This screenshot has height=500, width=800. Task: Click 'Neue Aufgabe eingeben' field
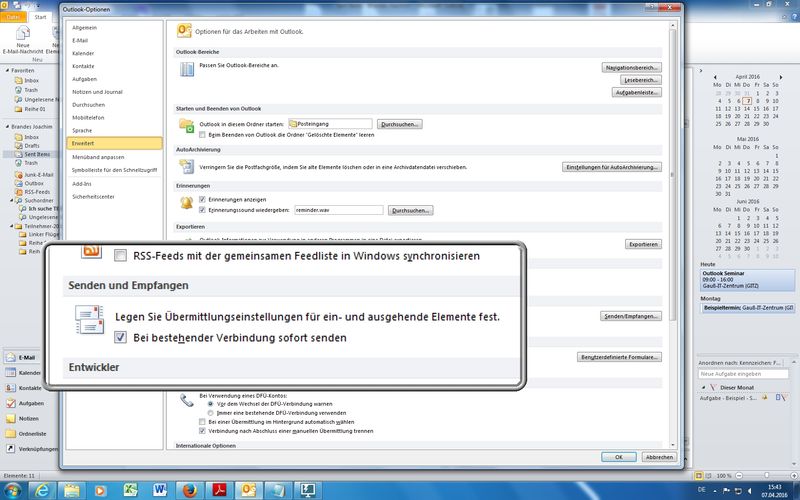click(x=743, y=374)
